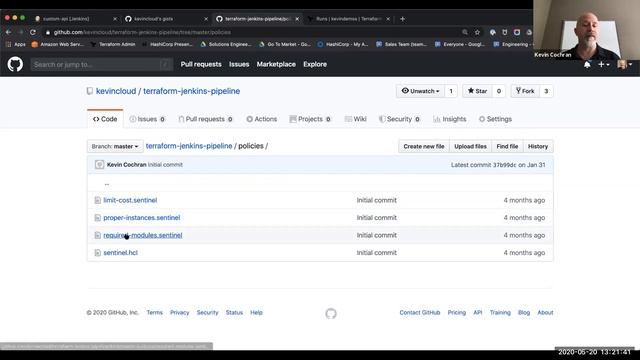This screenshot has height=360, width=640.
Task: Open the Terraform Admin bookmark
Action: tap(113, 44)
